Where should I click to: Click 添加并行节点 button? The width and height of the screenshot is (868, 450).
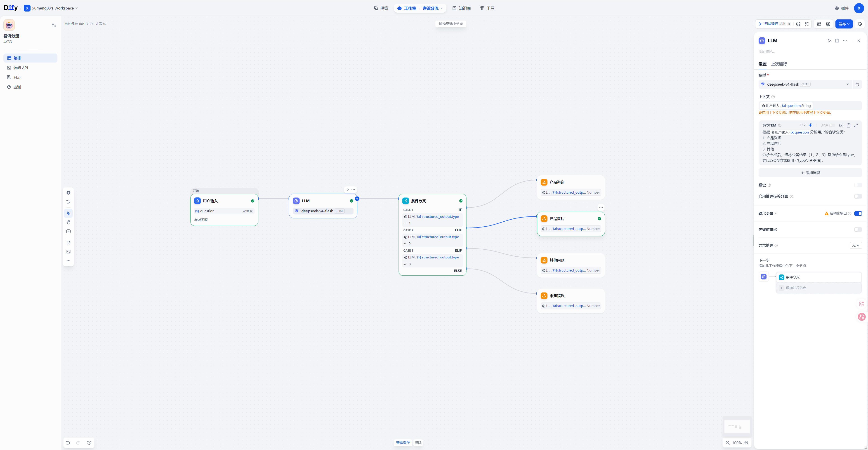[819, 288]
